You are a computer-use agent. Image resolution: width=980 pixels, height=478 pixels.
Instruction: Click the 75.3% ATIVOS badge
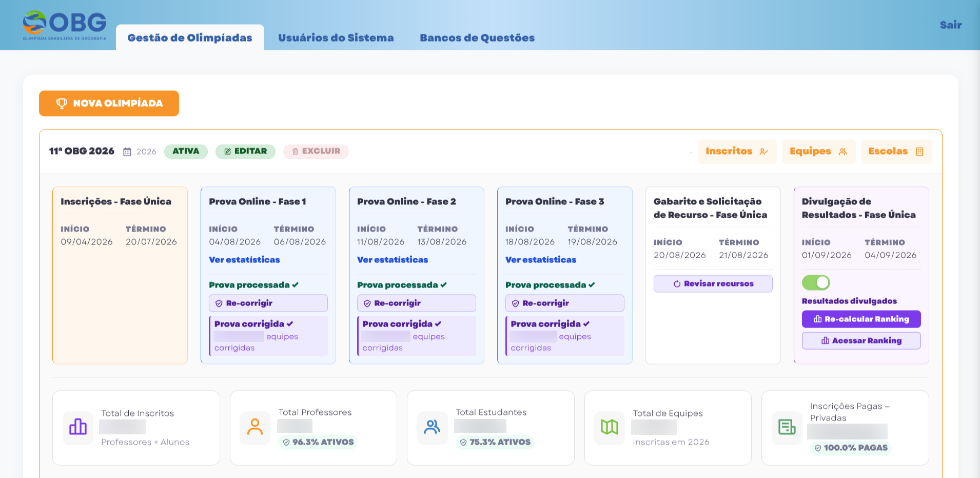(495, 442)
